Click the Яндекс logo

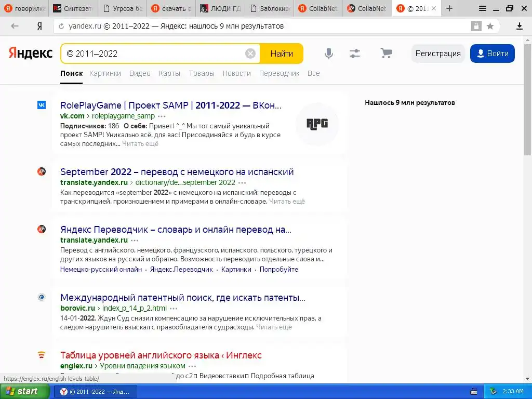coord(31,53)
